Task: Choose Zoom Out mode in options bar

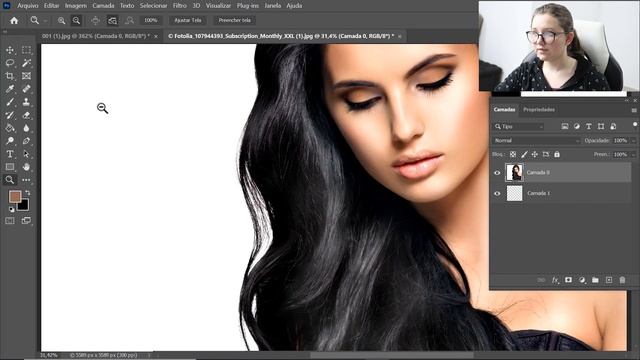Action: pos(76,20)
